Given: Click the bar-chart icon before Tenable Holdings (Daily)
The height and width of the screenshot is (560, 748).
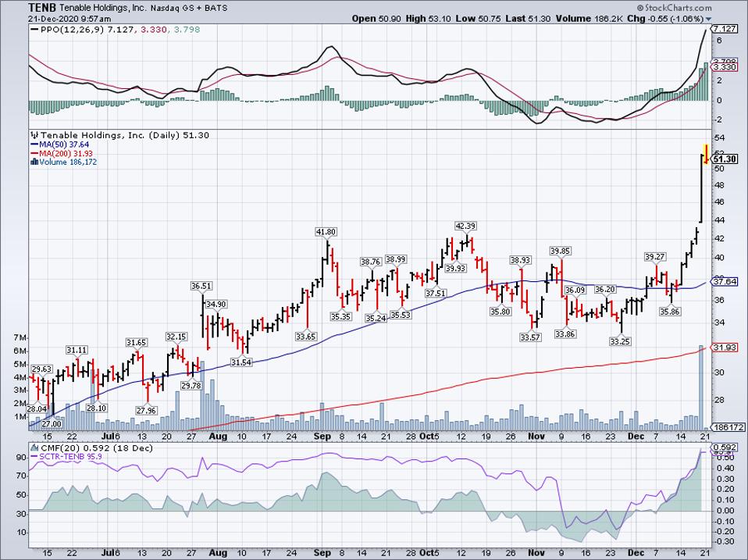Looking at the screenshot, I should coord(35,135).
